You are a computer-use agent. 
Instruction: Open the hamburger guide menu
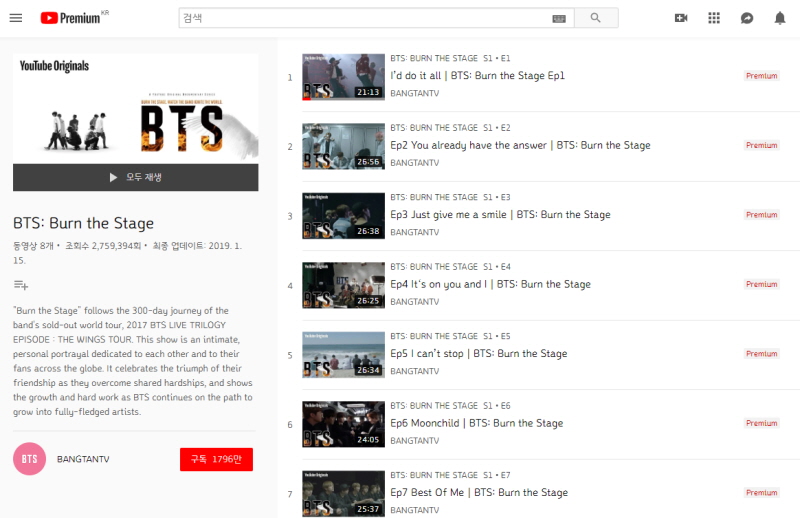pos(16,18)
